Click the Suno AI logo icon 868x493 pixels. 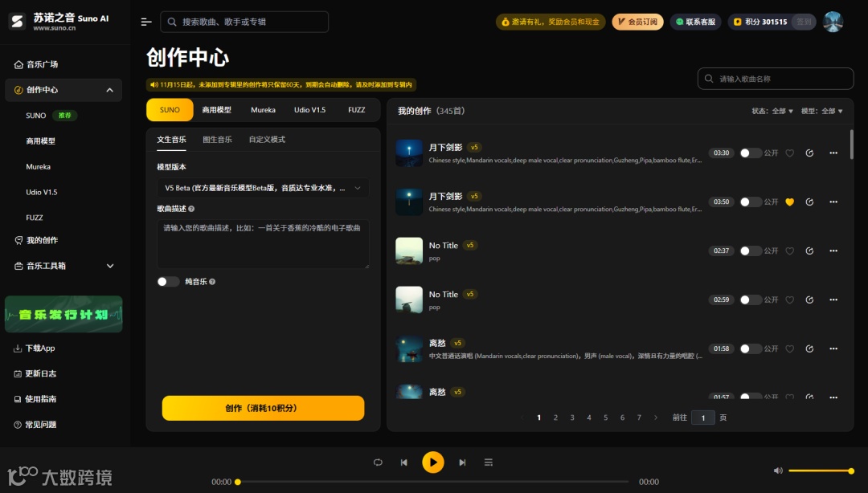pyautogui.click(x=17, y=22)
